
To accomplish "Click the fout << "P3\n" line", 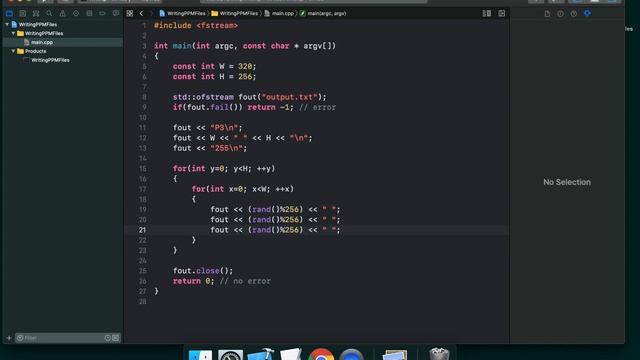I will coord(207,128).
